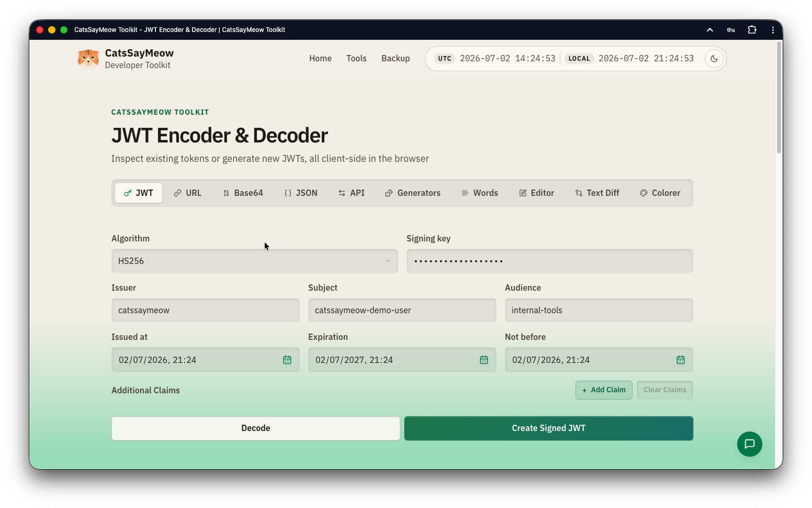Image resolution: width=812 pixels, height=508 pixels.
Task: Click the Additional Claims label
Action: (145, 390)
